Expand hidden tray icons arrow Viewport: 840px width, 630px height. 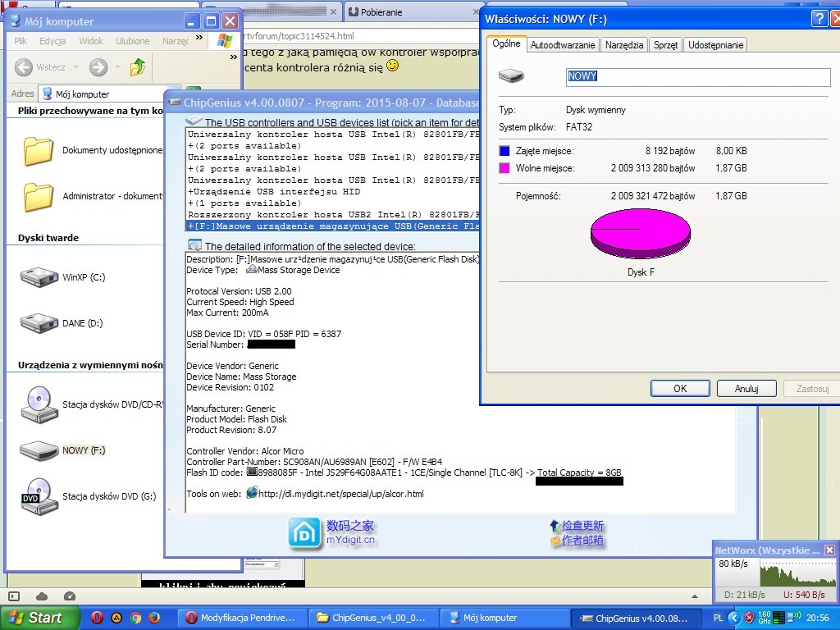point(734,618)
